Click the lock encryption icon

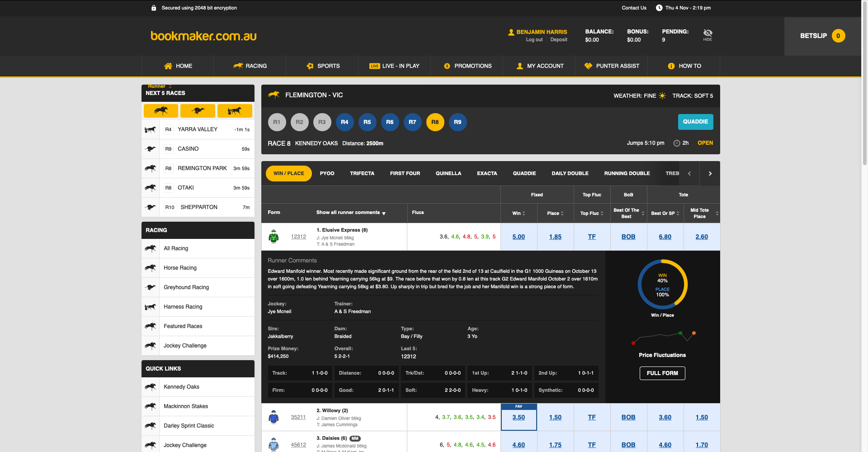click(154, 8)
